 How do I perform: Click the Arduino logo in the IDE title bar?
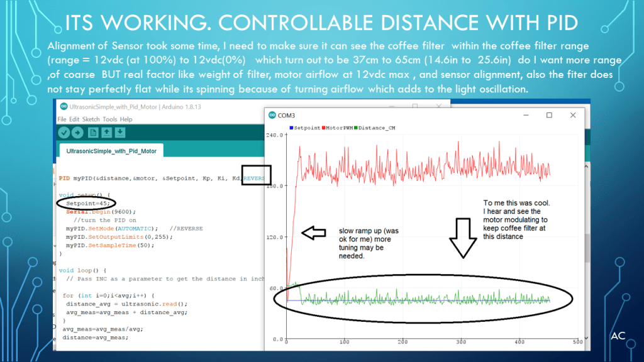(x=62, y=106)
